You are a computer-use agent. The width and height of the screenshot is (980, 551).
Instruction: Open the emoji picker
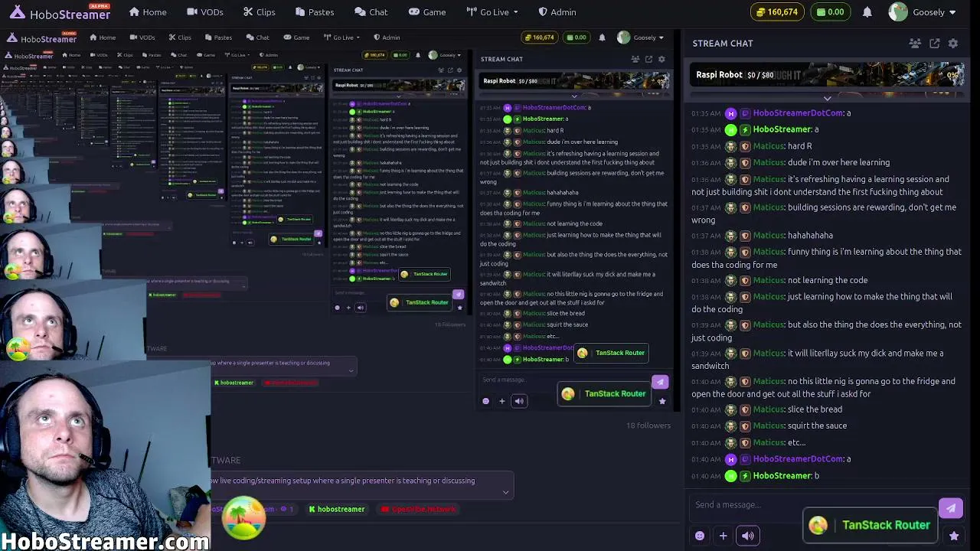(700, 536)
